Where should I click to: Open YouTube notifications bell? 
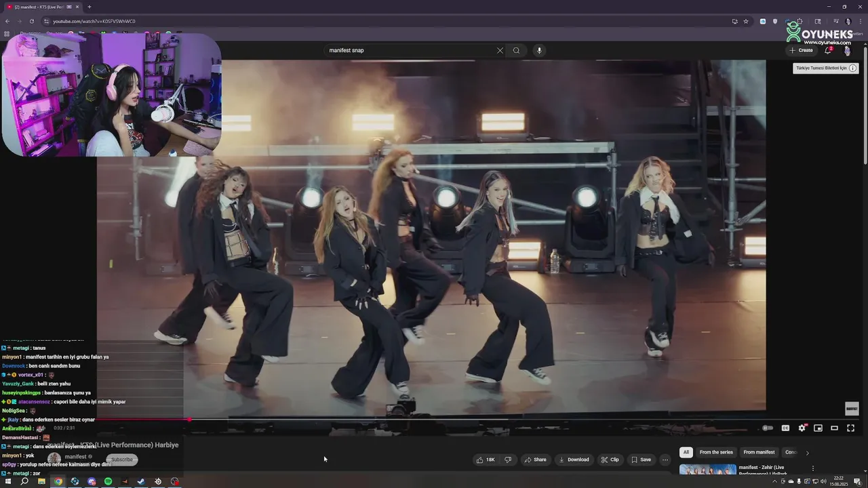pos(828,50)
